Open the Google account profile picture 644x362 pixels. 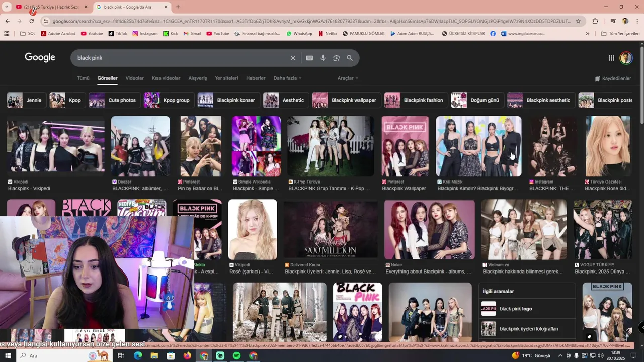626,58
